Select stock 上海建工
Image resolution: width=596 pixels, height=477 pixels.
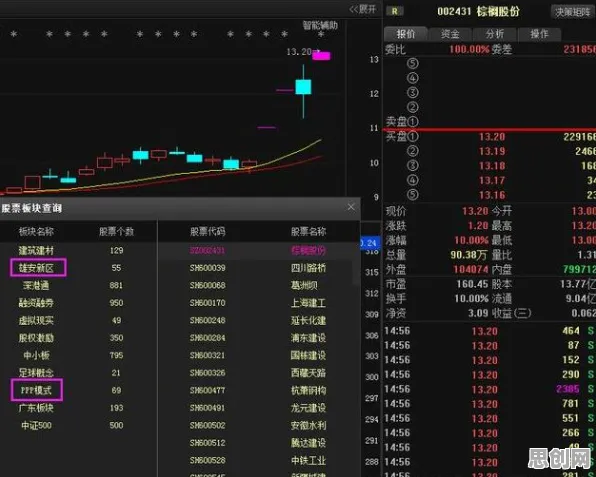308,303
